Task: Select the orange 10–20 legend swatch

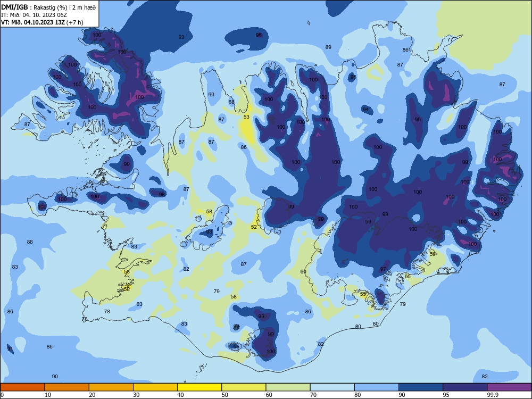Action: tap(67, 387)
